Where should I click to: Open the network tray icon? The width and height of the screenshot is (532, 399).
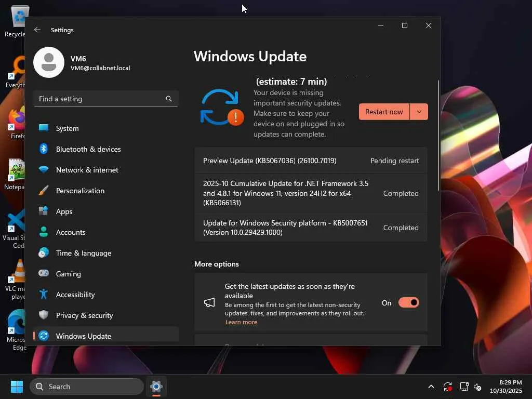pos(464,387)
